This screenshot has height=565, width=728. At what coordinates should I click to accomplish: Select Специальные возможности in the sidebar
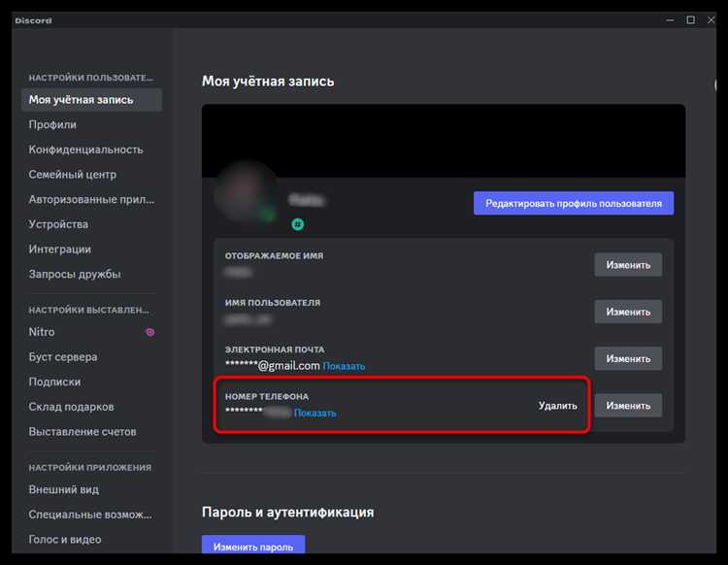point(91,515)
